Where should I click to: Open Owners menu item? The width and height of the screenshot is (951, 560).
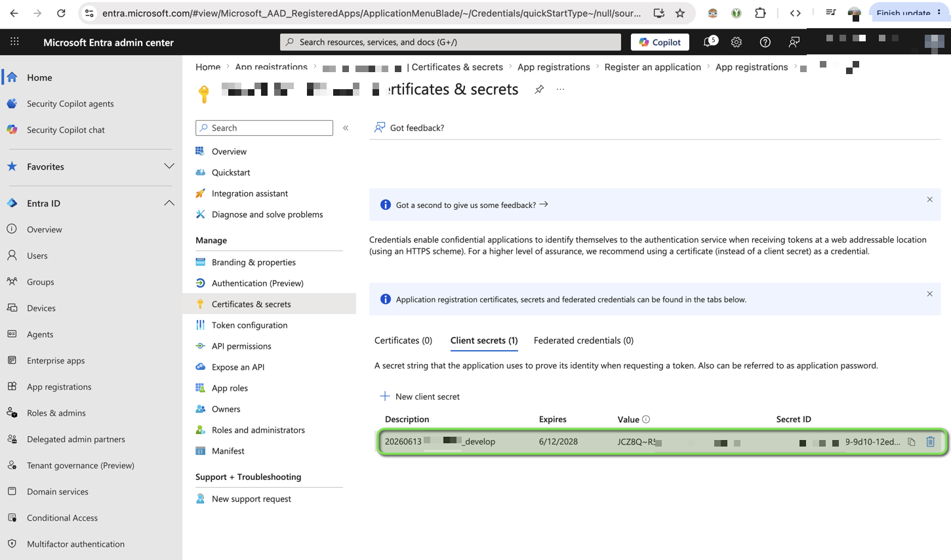coord(226,409)
